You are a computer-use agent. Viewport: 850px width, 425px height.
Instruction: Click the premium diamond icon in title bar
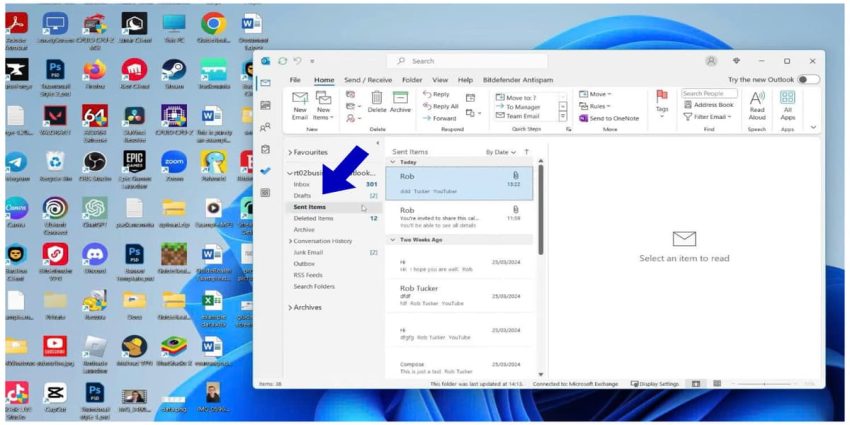736,61
